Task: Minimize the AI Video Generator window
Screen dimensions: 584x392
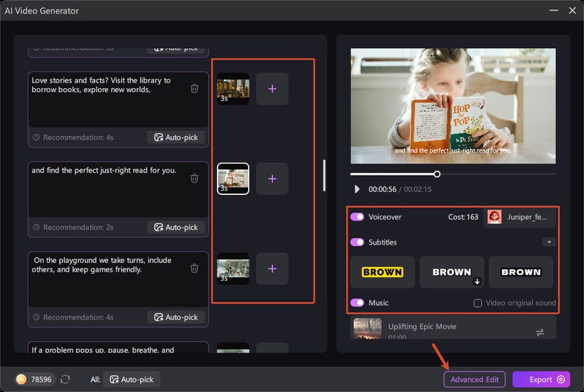Action: [554, 10]
